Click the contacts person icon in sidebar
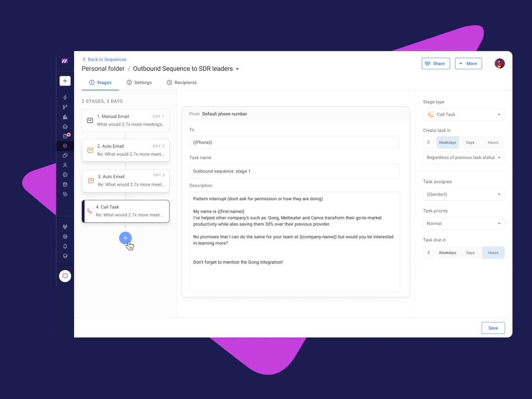The image size is (532, 399). (x=65, y=165)
